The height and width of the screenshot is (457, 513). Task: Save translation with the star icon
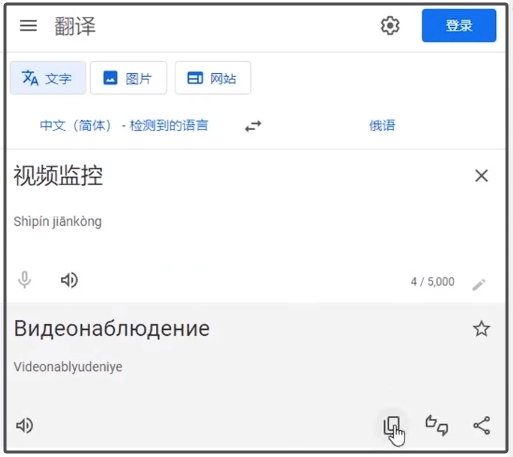(481, 329)
